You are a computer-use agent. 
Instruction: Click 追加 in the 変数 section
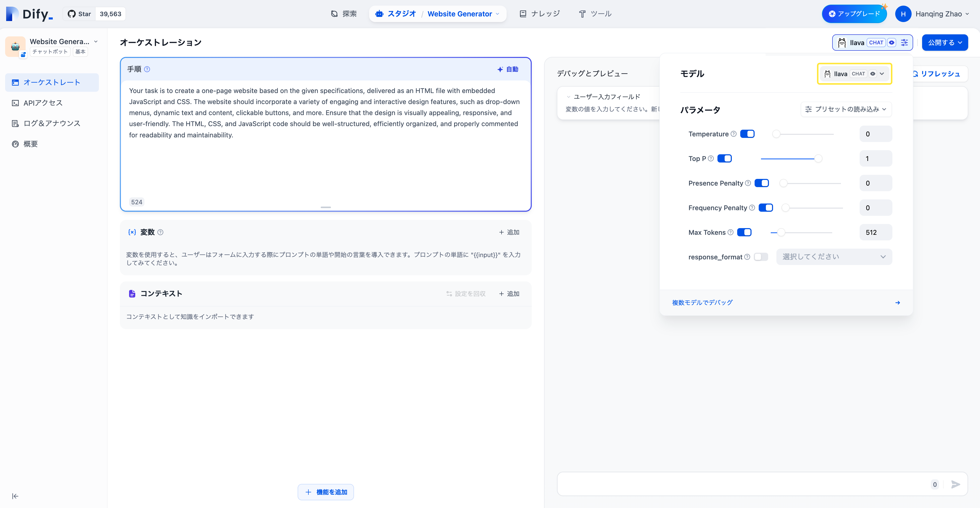(509, 232)
